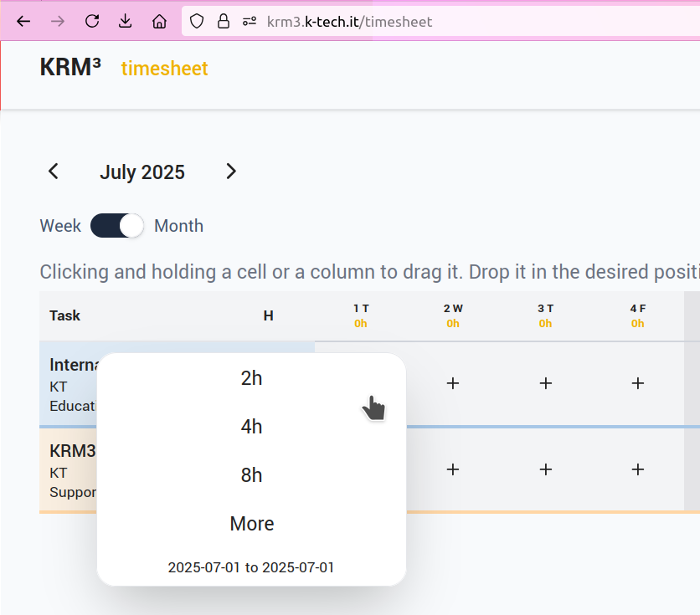Click the padlock site security icon
The height and width of the screenshot is (615, 700).
[224, 22]
